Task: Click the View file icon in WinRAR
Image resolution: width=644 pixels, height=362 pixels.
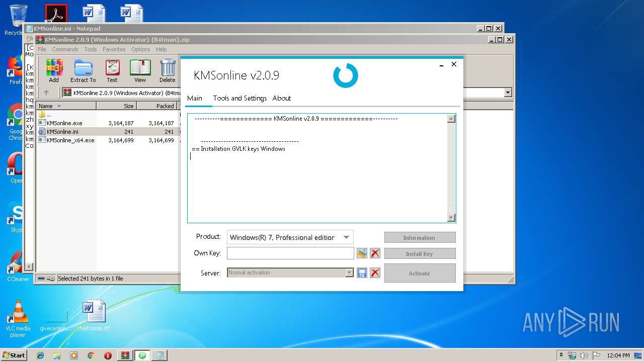Action: (x=140, y=70)
